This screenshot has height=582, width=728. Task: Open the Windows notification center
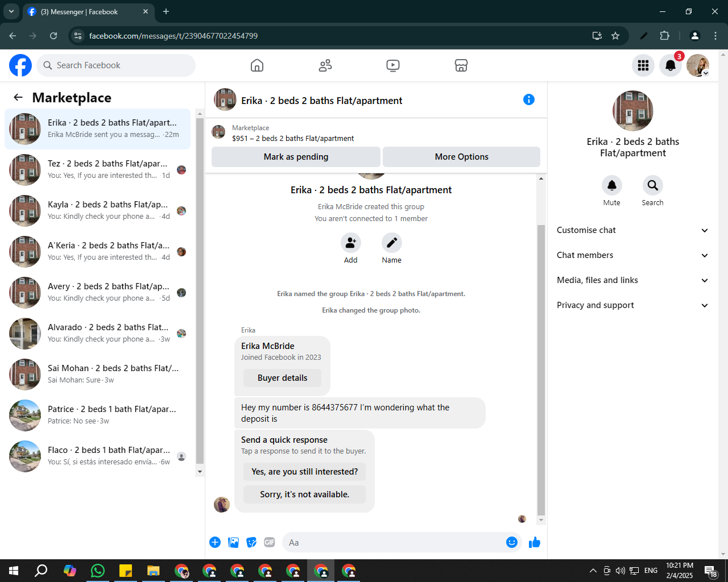[711, 571]
